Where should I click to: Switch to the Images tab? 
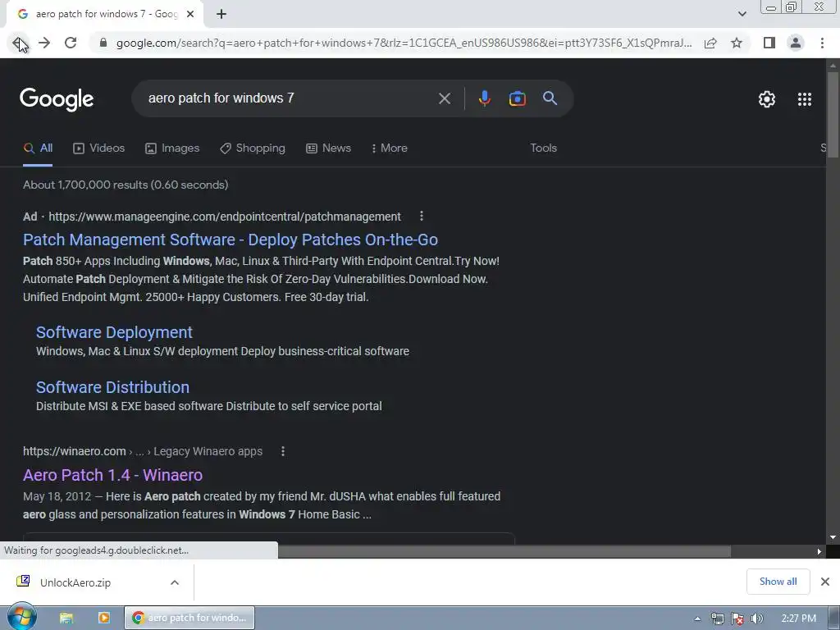point(172,148)
